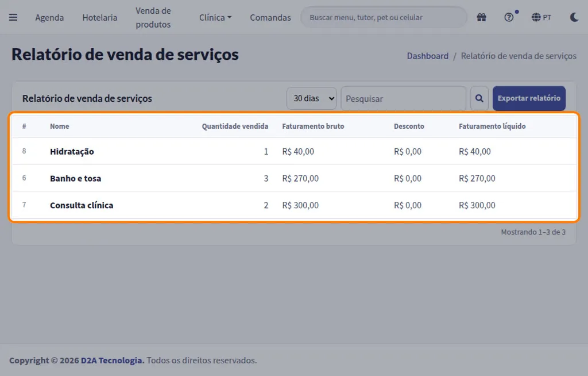Open the Agenda menu item
This screenshot has width=588, height=376.
pyautogui.click(x=49, y=18)
